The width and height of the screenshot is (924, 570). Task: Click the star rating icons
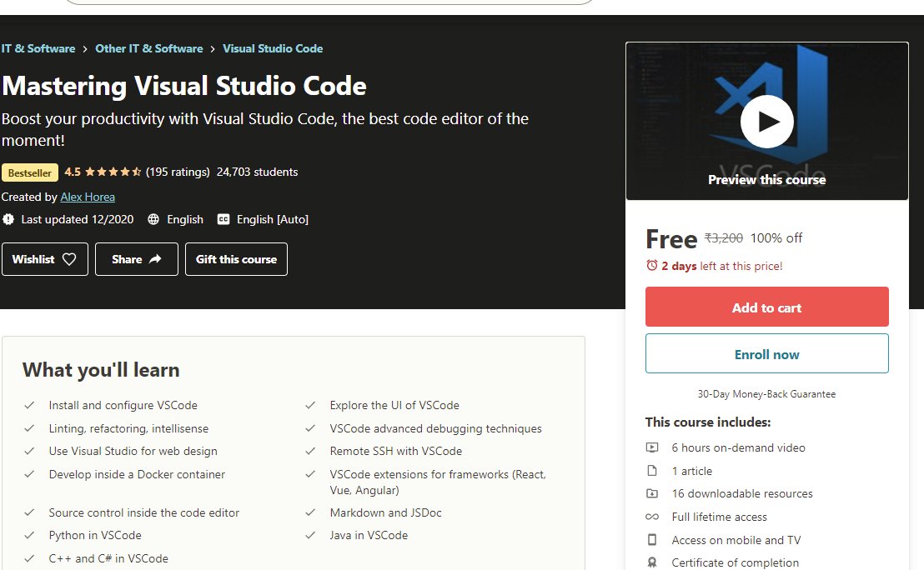tap(113, 172)
